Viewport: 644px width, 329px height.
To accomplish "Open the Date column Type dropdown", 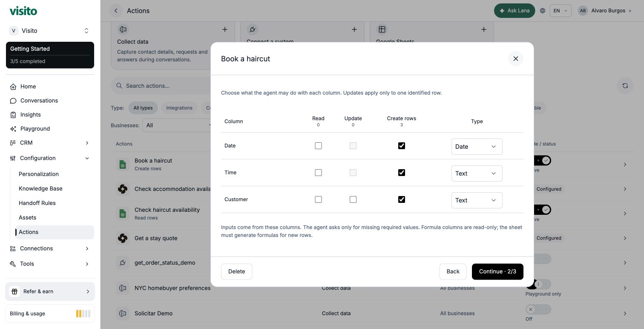I will tap(477, 147).
